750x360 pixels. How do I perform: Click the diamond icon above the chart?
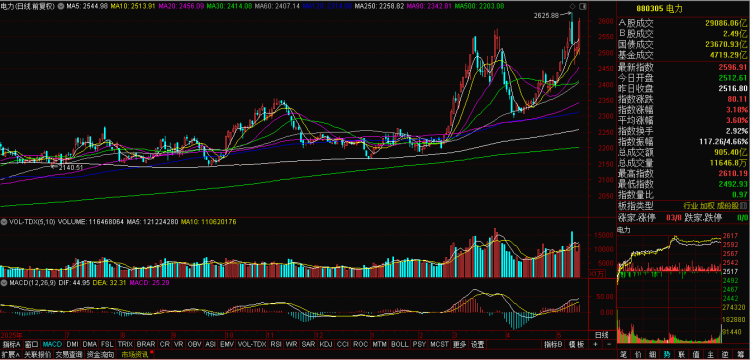(x=572, y=7)
